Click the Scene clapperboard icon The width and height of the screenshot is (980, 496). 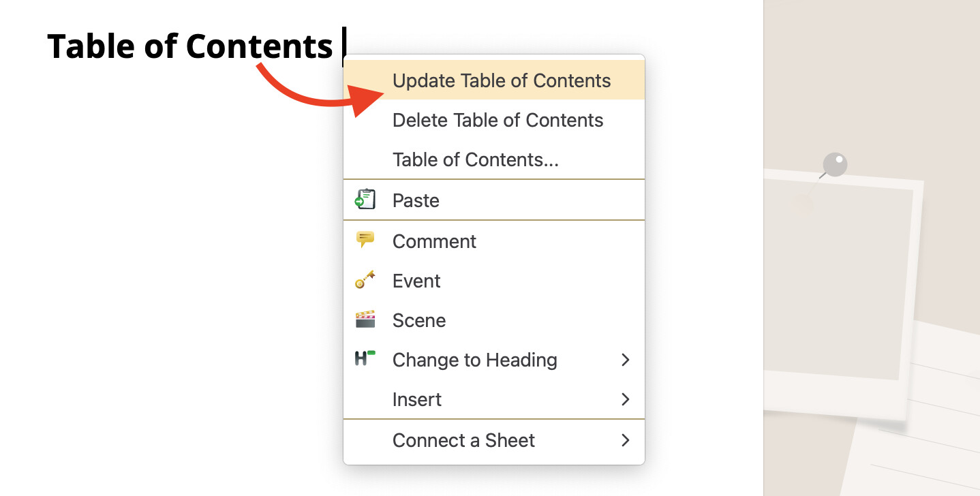(x=365, y=320)
